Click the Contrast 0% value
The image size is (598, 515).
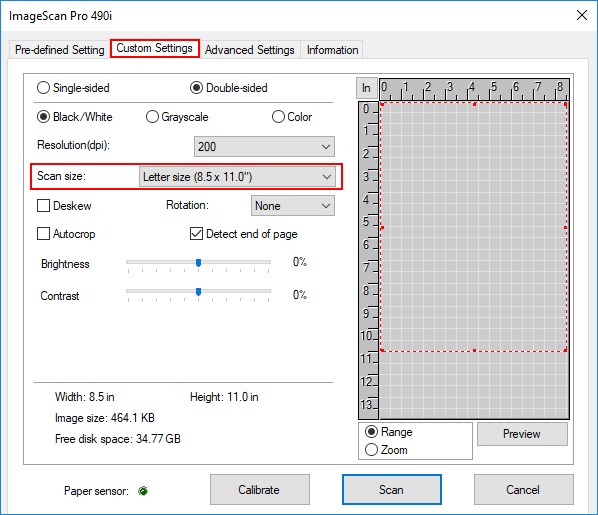click(x=300, y=295)
